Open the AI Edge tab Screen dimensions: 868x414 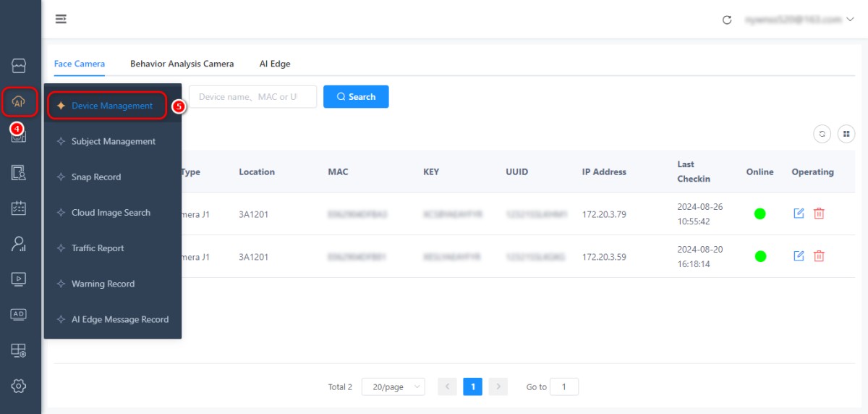[275, 64]
